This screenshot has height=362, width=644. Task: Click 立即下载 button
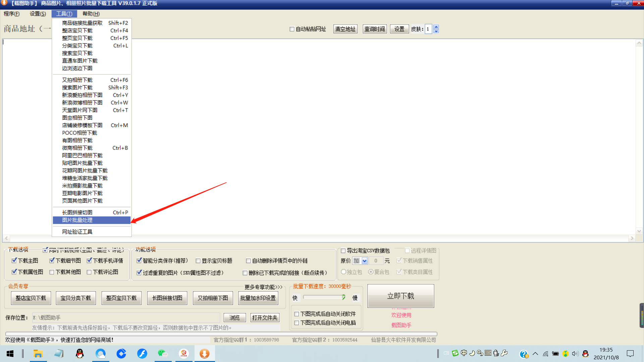(400, 296)
